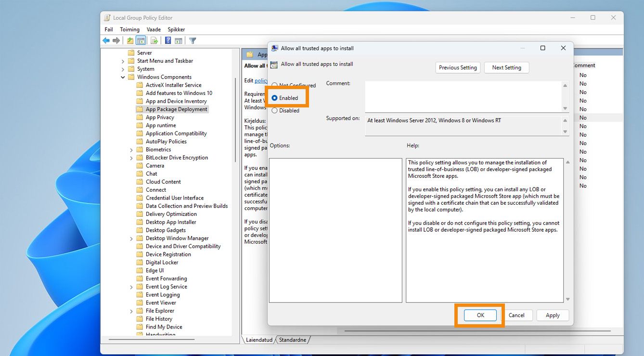Viewport: 644px width, 356px height.
Task: Select the Application Compatibility tree item
Action: 176,133
